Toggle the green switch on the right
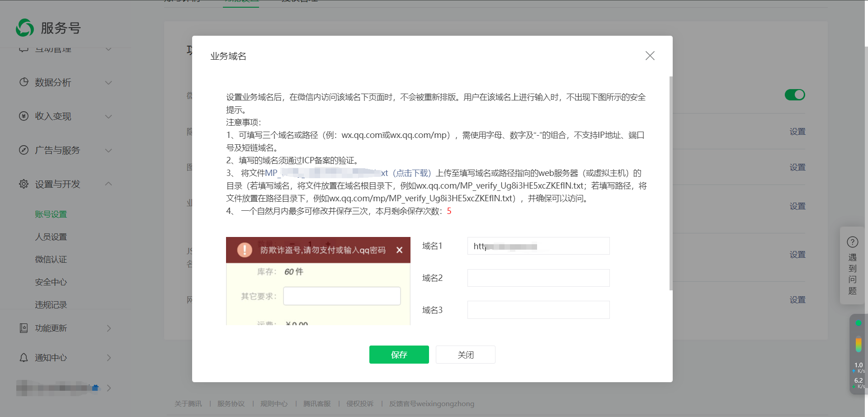Screen dimensions: 868x417 click(x=795, y=95)
